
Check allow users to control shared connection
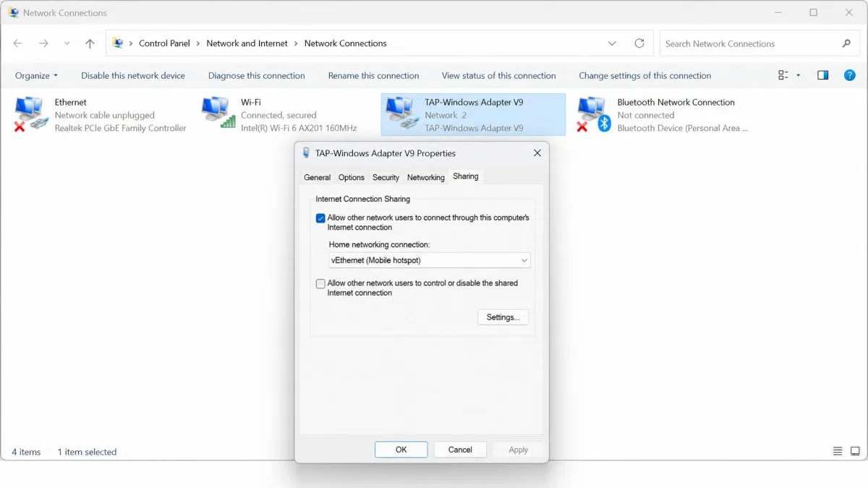(320, 283)
